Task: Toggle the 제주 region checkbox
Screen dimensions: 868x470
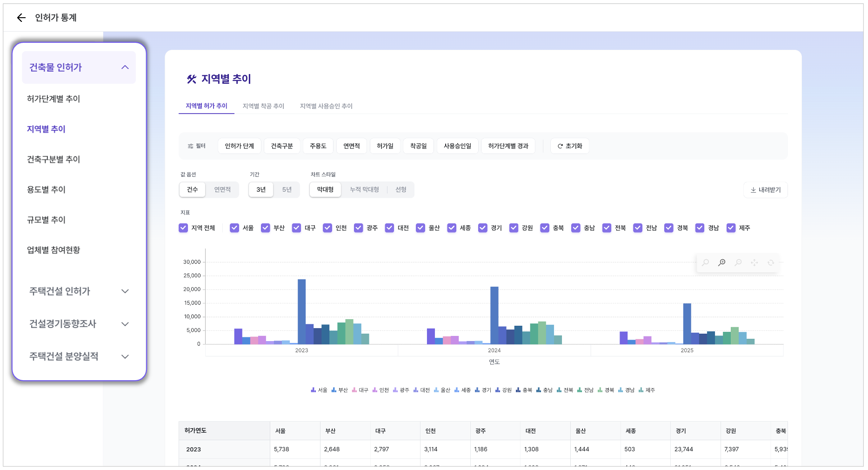Action: [x=731, y=228]
